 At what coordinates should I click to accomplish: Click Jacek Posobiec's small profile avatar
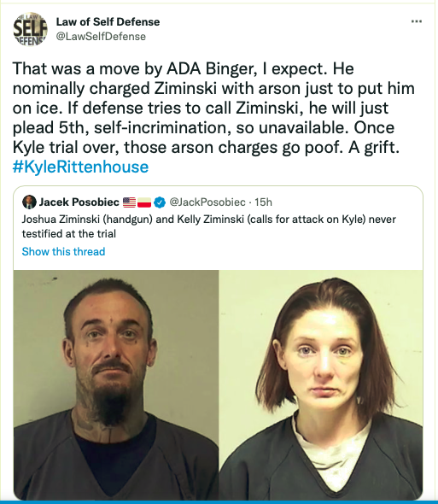click(29, 202)
